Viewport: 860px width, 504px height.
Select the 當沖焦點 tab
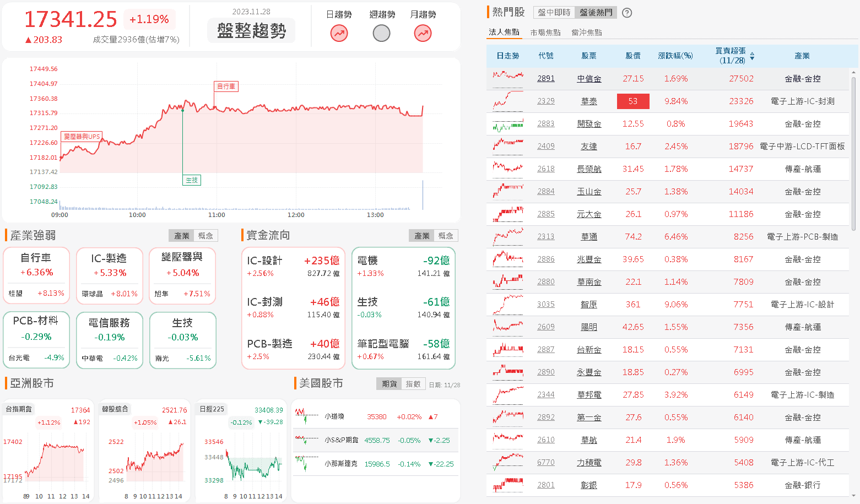587,32
